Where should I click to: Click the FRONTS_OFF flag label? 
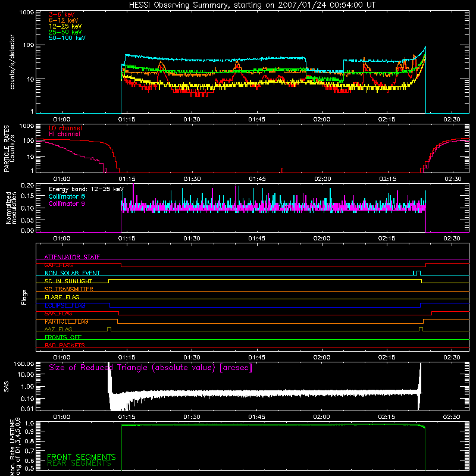63,337
